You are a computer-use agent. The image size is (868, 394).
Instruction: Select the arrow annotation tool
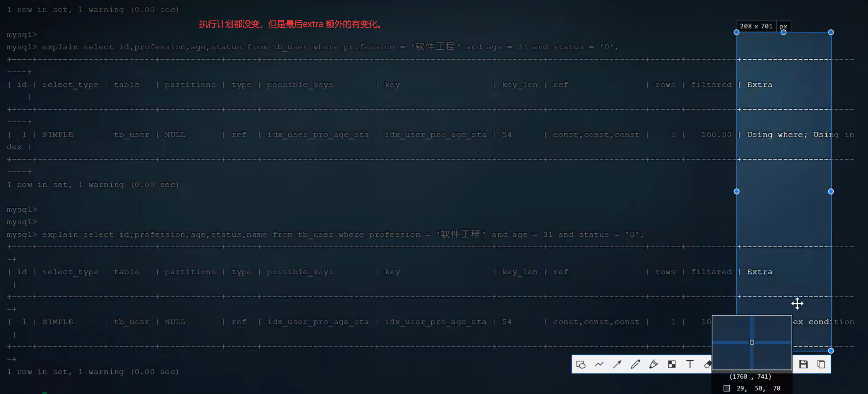[617, 365]
